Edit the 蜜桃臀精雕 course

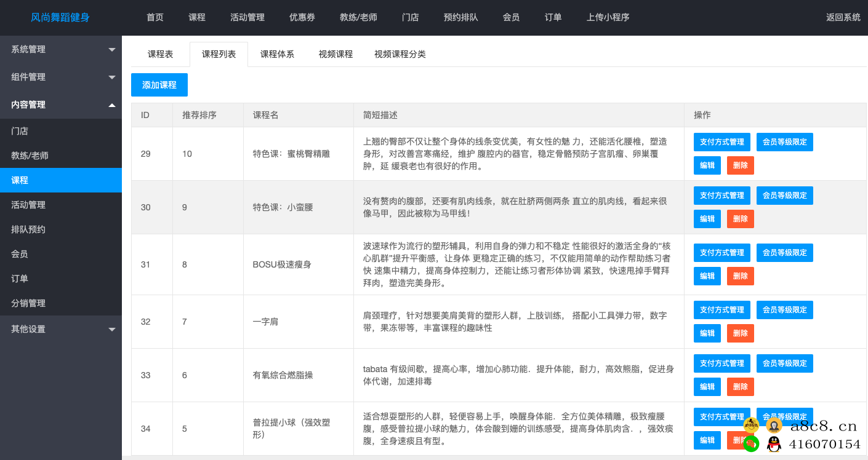pos(707,165)
